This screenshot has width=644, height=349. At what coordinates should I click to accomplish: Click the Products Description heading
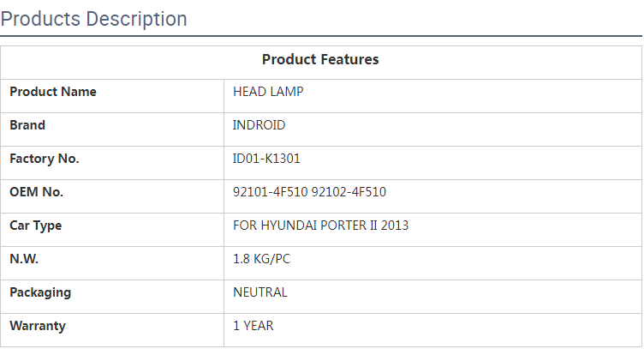pos(94,19)
